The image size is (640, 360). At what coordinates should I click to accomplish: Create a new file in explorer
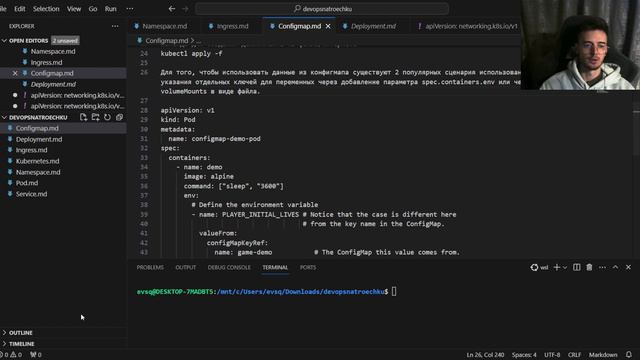pyautogui.click(x=83, y=118)
